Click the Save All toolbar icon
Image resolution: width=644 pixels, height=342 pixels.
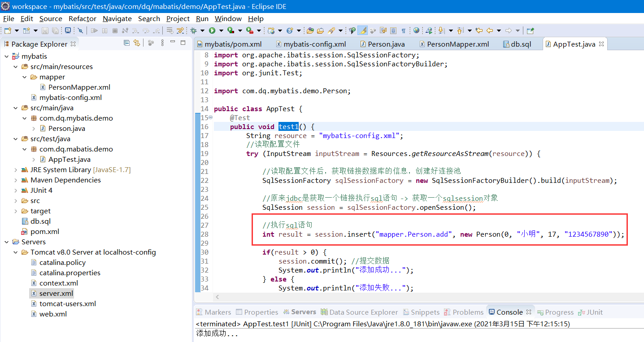point(55,30)
